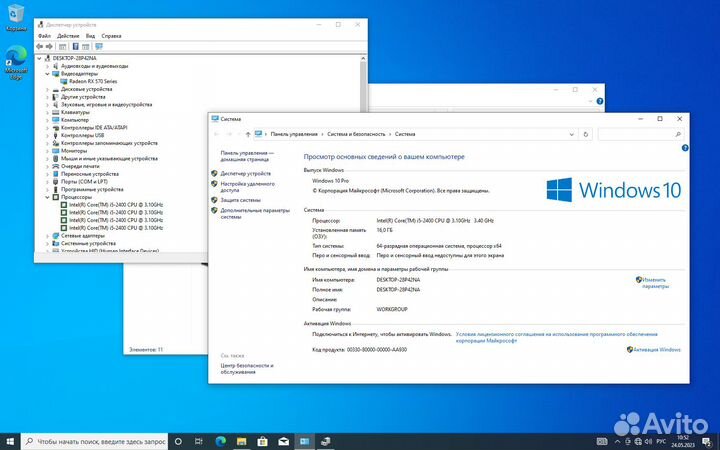Click Изменить параметры link
Image resolution: width=720 pixels, height=450 pixels.
pyautogui.click(x=655, y=283)
